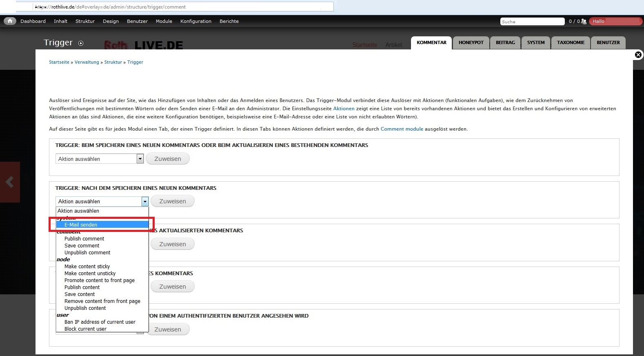Image resolution: width=644 pixels, height=356 pixels.
Task: Open the Konfiguration menu
Action: pyautogui.click(x=196, y=21)
